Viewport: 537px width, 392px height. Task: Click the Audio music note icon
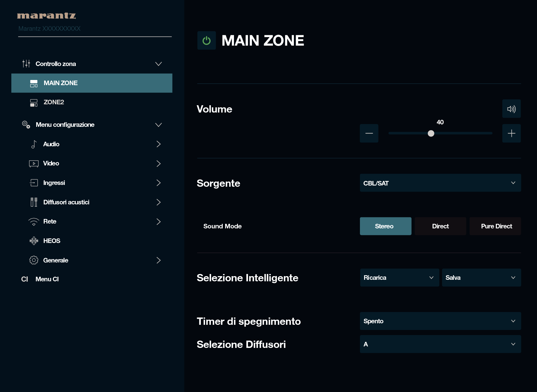(34, 144)
